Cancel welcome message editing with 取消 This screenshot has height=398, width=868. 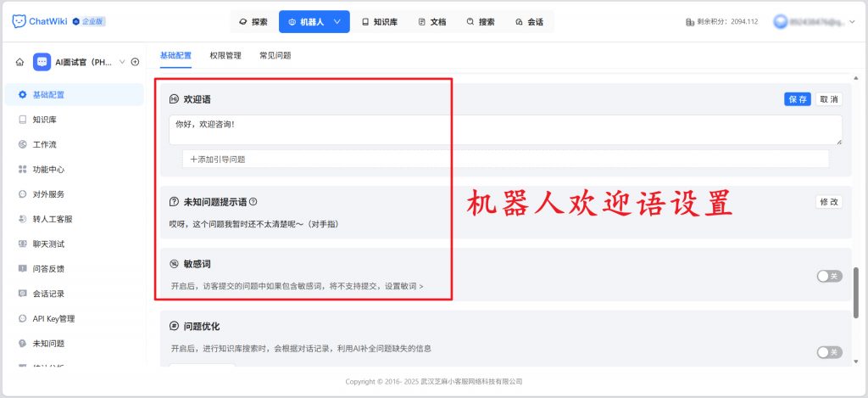(829, 99)
